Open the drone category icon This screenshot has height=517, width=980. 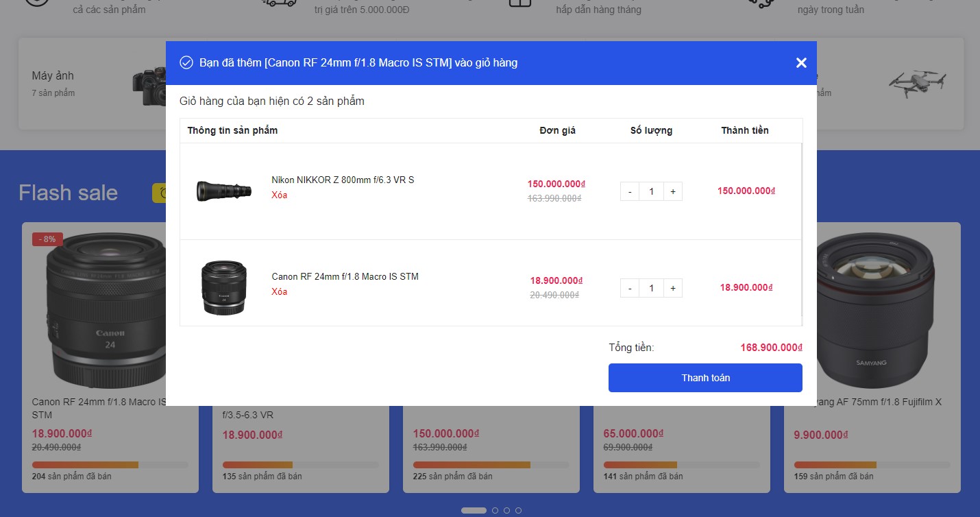(x=917, y=82)
